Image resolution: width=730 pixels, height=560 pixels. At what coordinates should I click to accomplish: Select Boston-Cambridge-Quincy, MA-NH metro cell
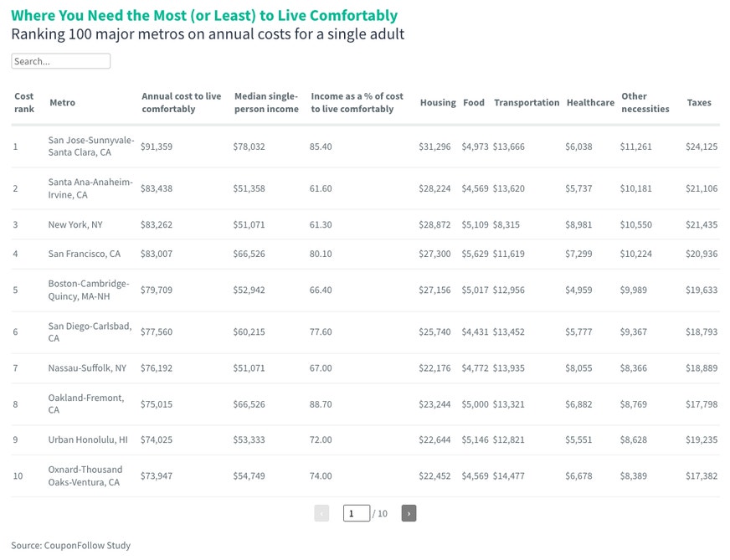tap(89, 290)
